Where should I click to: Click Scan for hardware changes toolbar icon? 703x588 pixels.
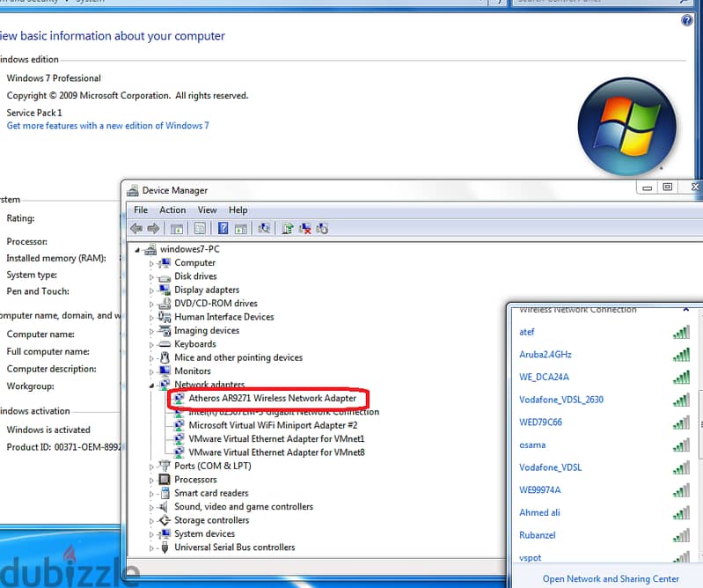[264, 228]
